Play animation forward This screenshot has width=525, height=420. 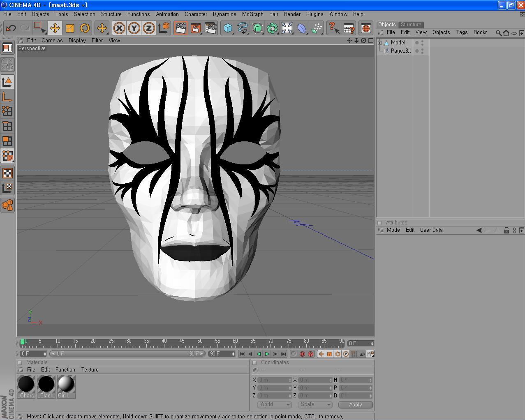(267, 354)
